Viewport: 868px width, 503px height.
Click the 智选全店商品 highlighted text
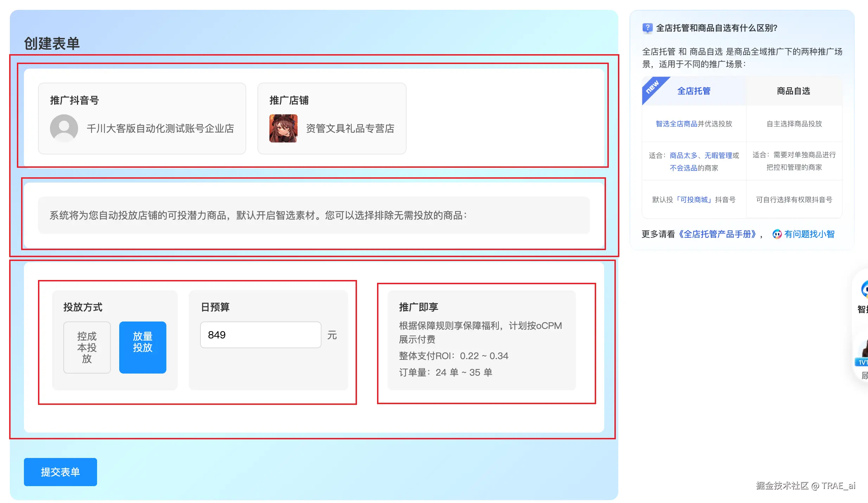pos(676,124)
